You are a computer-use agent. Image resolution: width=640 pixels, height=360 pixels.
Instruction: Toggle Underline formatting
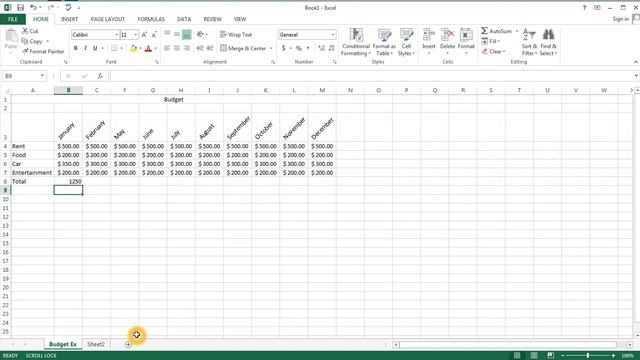95,48
